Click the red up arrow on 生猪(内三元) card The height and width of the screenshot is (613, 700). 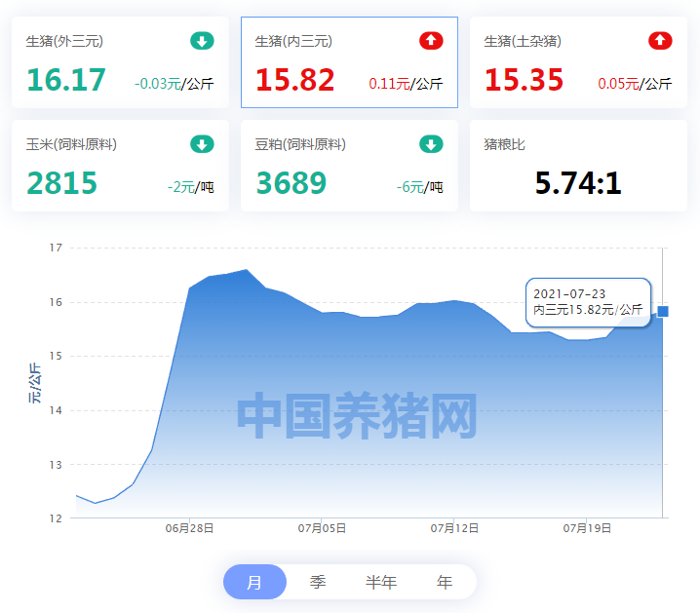click(431, 41)
